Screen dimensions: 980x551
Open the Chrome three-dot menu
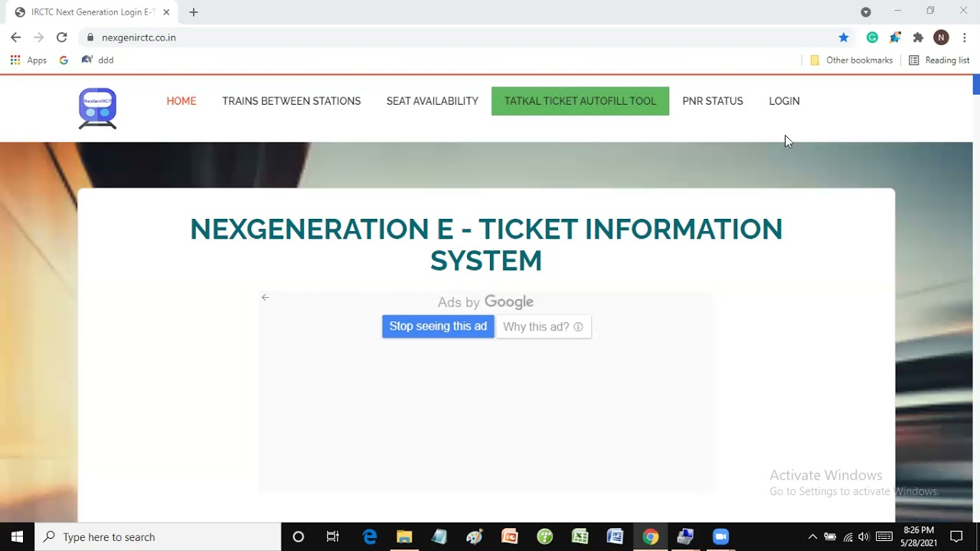(x=965, y=37)
